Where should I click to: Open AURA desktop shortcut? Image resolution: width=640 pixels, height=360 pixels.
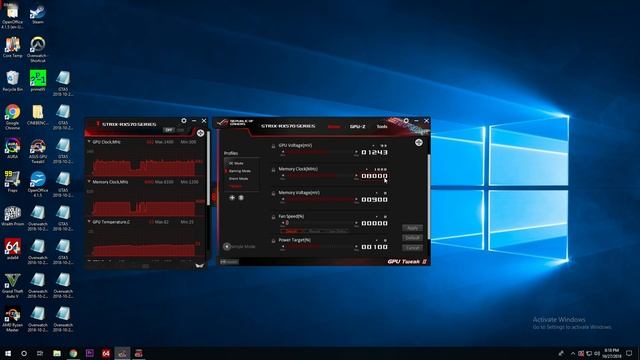[x=13, y=148]
